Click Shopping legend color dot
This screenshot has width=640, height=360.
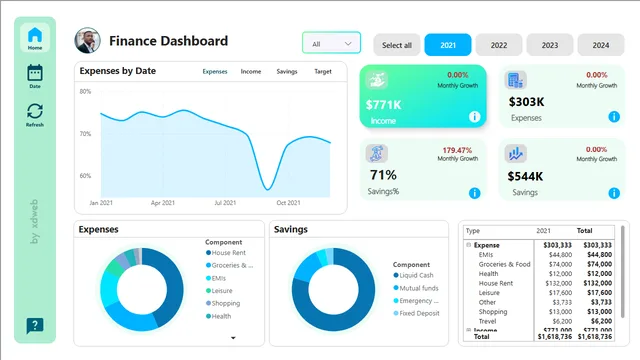(209, 303)
